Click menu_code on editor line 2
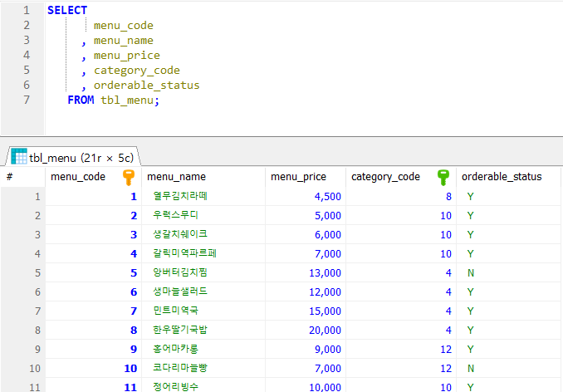The image size is (563, 392). pyautogui.click(x=124, y=26)
